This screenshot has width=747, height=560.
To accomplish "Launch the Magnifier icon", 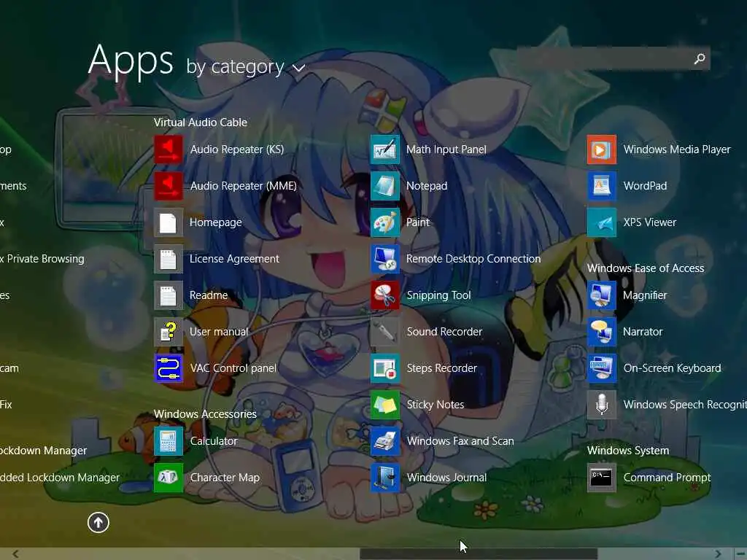I will 602,295.
